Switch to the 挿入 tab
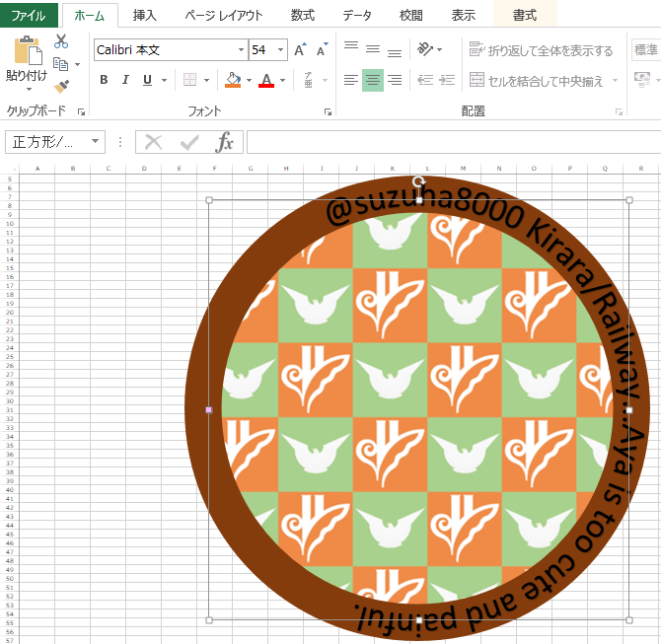Image resolution: width=661 pixels, height=644 pixels. pos(145,15)
